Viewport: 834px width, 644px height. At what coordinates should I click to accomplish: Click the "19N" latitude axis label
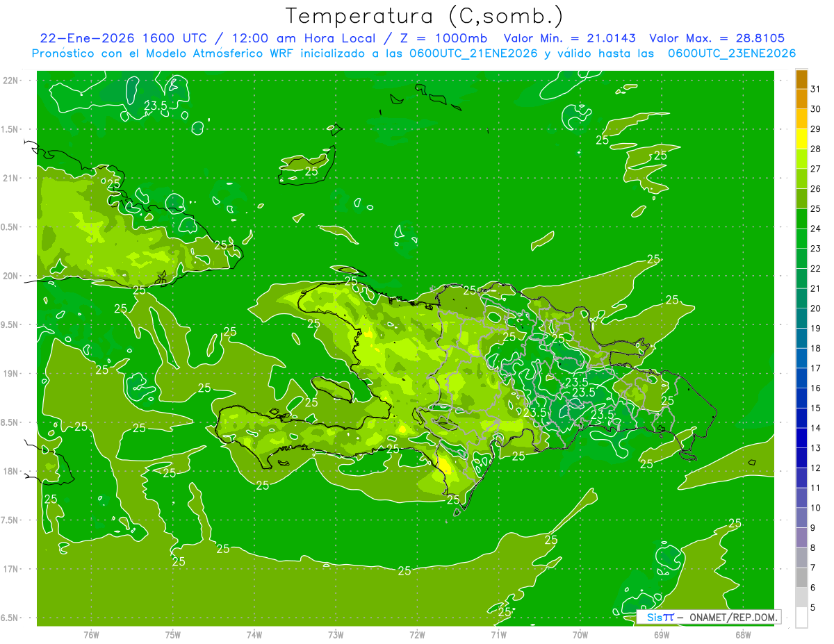point(11,374)
